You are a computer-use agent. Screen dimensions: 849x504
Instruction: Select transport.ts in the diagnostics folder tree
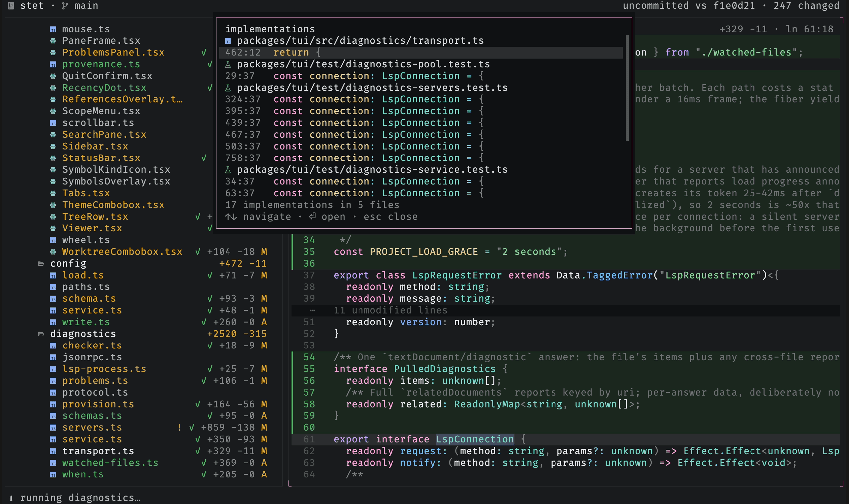click(98, 451)
